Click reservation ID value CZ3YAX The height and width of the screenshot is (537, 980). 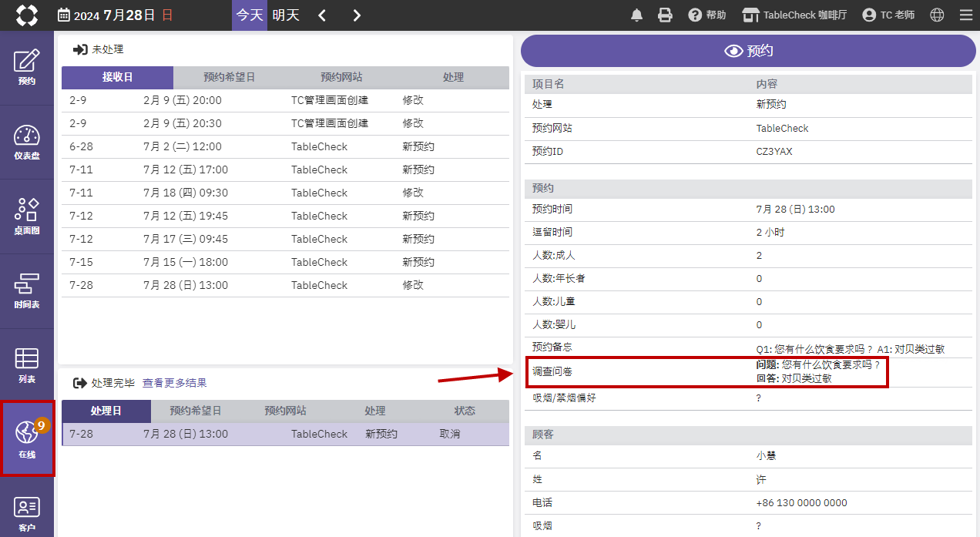pos(774,152)
